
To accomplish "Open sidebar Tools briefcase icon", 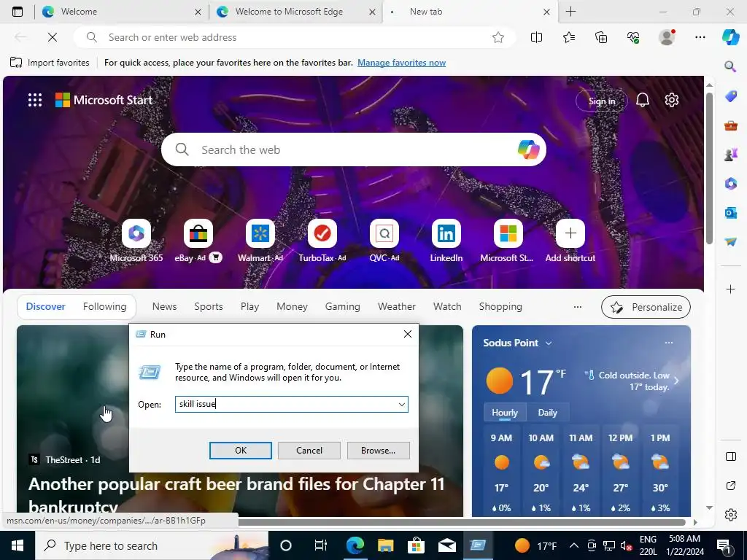I will coord(730,125).
